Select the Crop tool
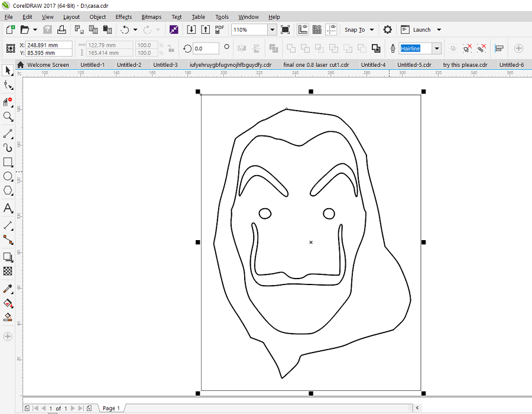The width and height of the screenshot is (532, 414). click(8, 102)
